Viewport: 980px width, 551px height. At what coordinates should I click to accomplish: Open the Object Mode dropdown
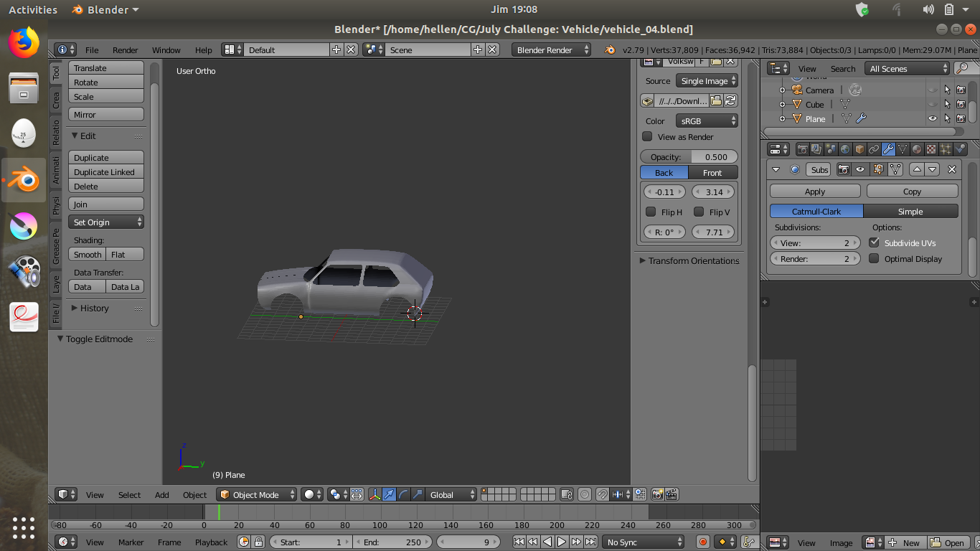pyautogui.click(x=257, y=495)
